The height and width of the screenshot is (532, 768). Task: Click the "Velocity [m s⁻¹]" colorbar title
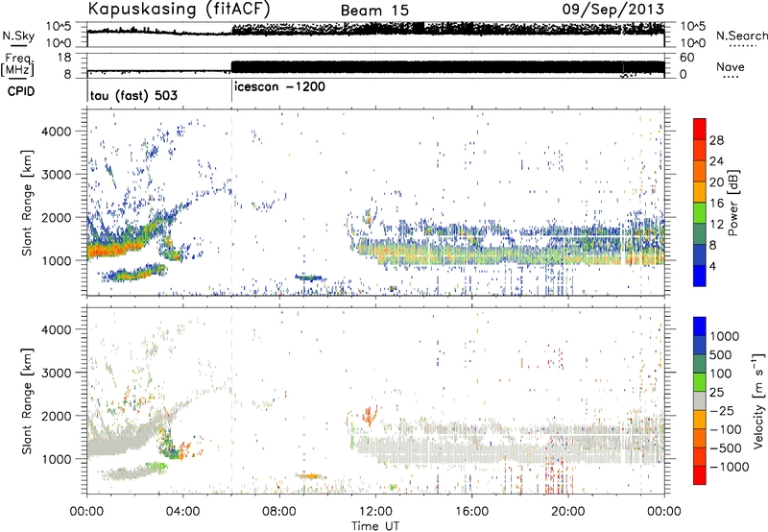[x=758, y=400]
